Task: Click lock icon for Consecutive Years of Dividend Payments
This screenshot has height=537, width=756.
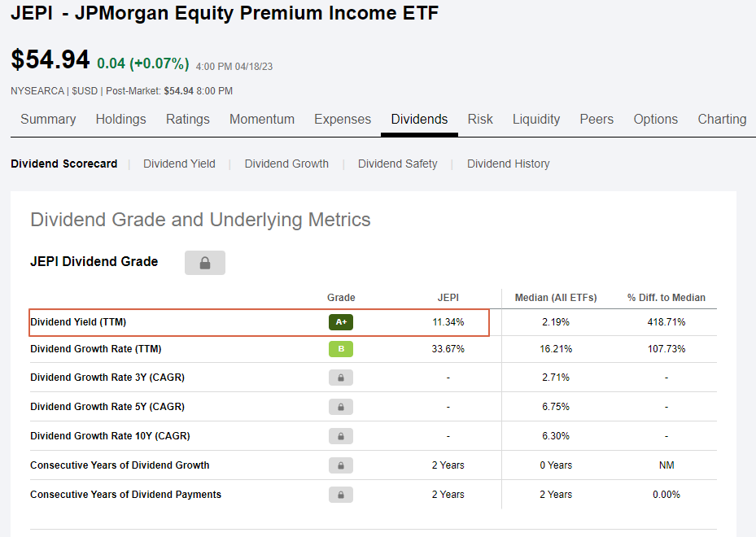Action: point(341,495)
